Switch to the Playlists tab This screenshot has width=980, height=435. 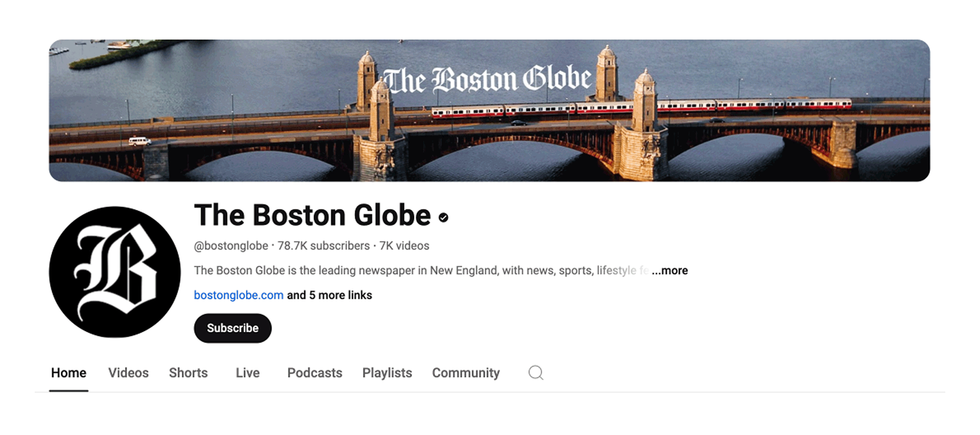(387, 373)
